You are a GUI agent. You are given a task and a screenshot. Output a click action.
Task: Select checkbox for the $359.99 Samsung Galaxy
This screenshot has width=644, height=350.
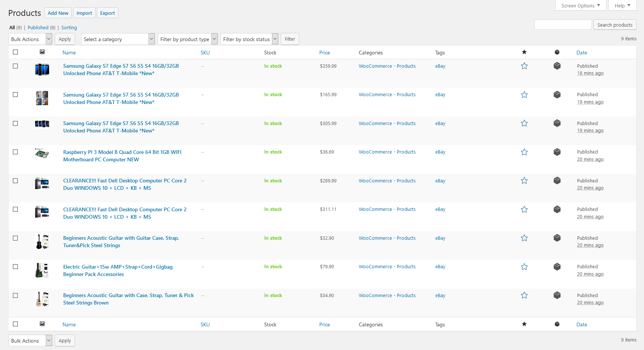coord(15,66)
